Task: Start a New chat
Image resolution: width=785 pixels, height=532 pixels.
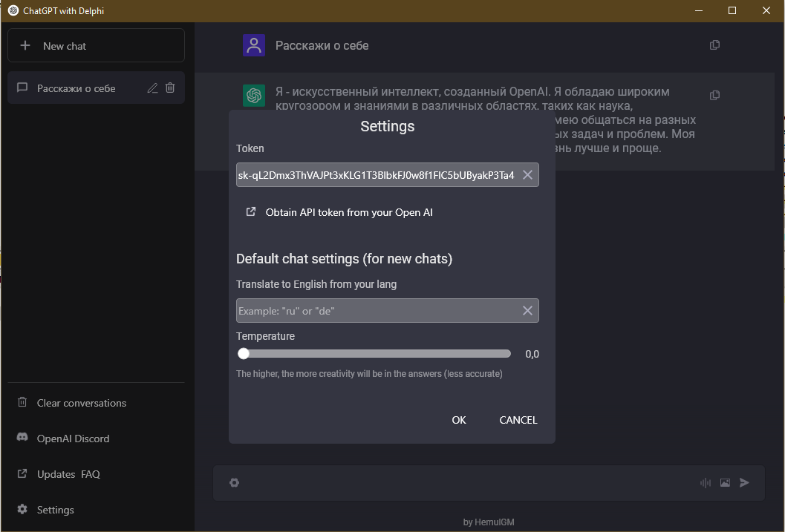Action: (96, 45)
